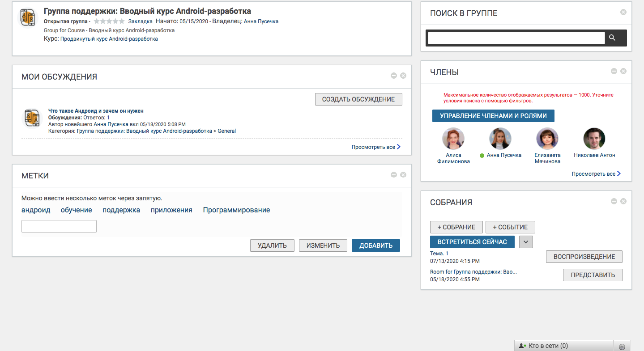
Task: Click the Закладка bookmark link
Action: 140,21
